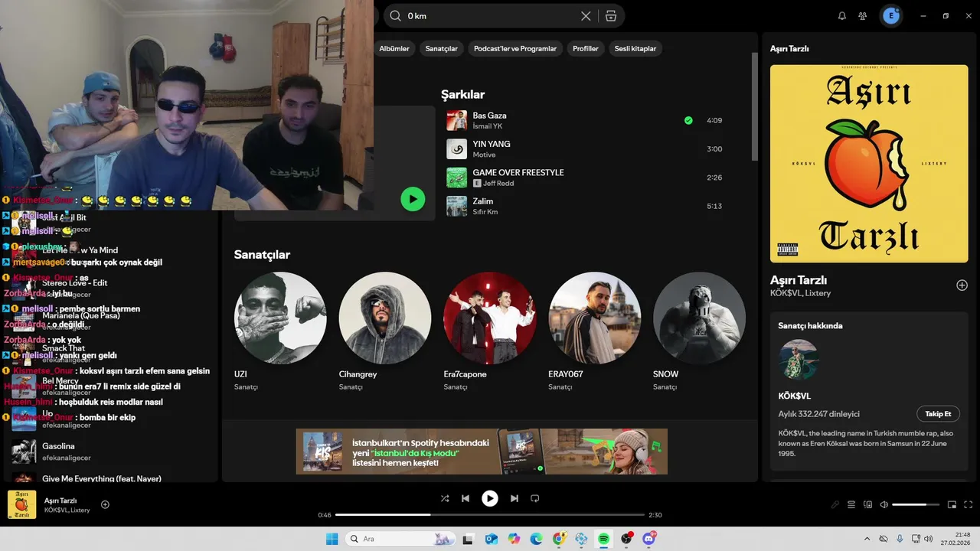Open Motive artist link under YIN YANG
Image resolution: width=980 pixels, height=551 pixels.
[x=484, y=155]
